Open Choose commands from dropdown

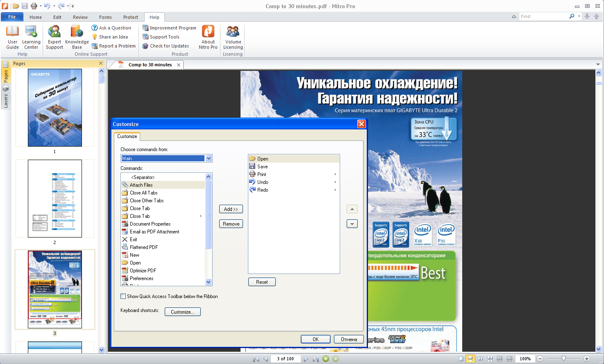[209, 158]
